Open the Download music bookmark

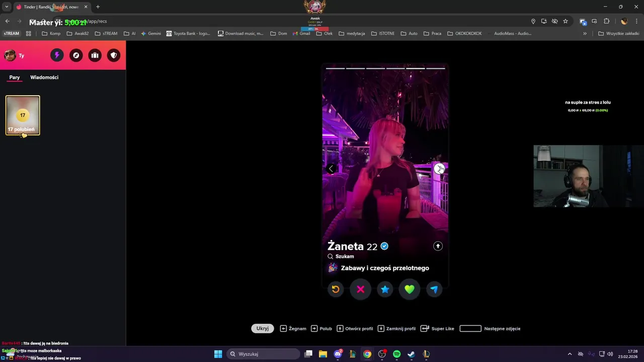pos(240,34)
